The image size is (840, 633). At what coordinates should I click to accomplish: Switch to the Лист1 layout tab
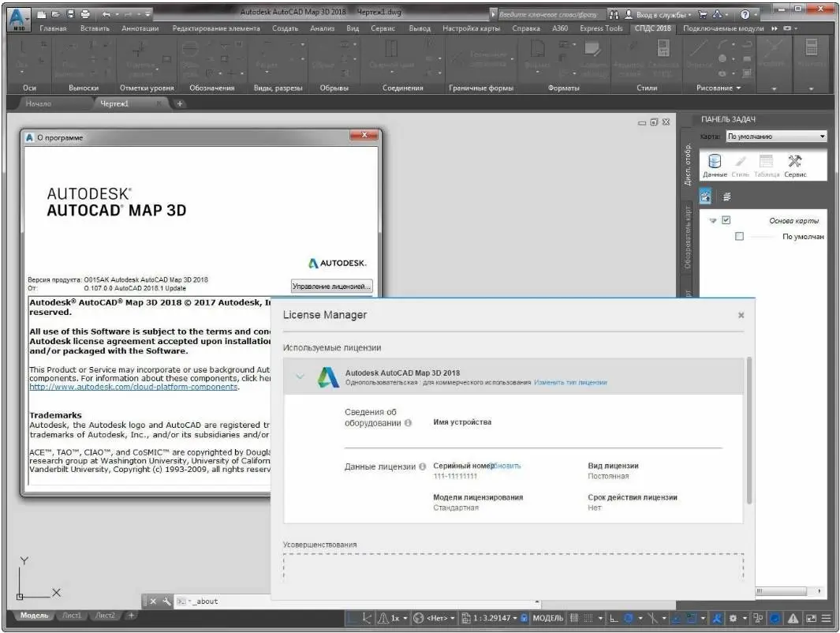[x=71, y=616]
